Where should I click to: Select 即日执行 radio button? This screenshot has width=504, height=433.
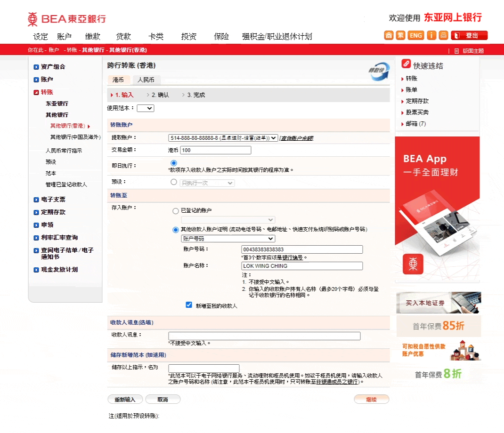point(173,163)
